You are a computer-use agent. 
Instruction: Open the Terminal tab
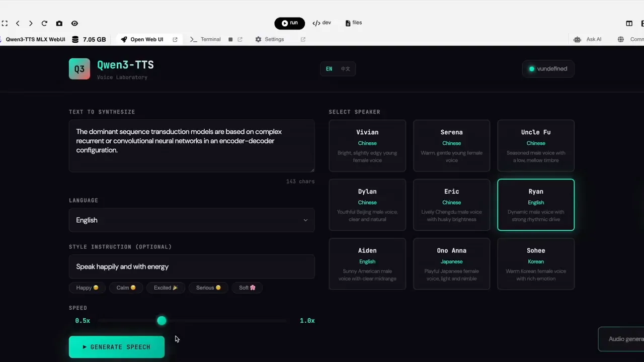[x=206, y=39]
